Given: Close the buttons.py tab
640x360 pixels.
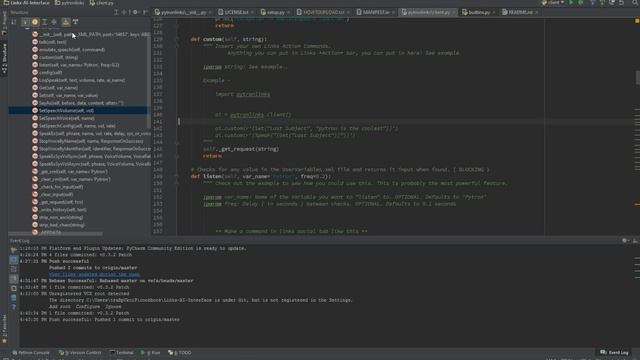Looking at the screenshot, I should (494, 13).
